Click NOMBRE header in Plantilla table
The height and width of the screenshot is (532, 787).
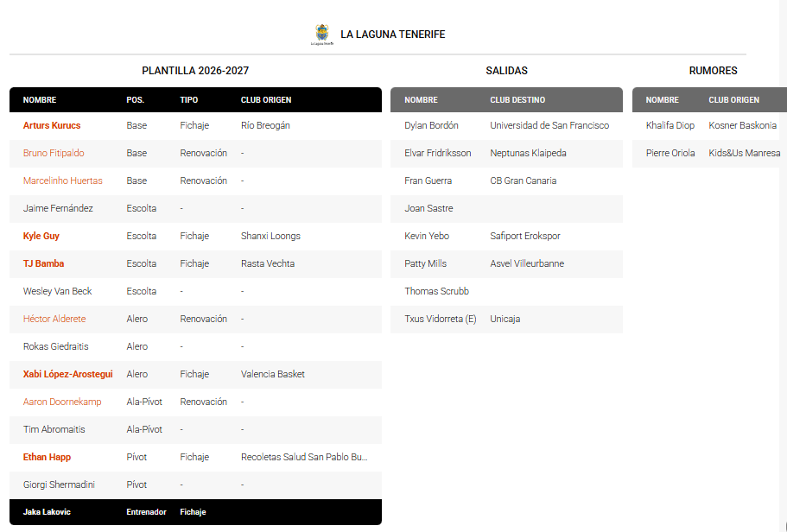pyautogui.click(x=40, y=100)
